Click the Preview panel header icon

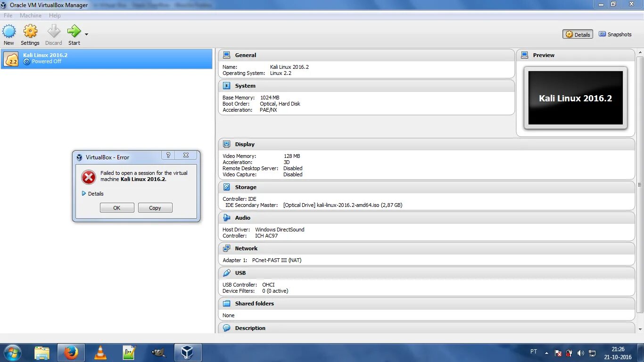(x=525, y=55)
